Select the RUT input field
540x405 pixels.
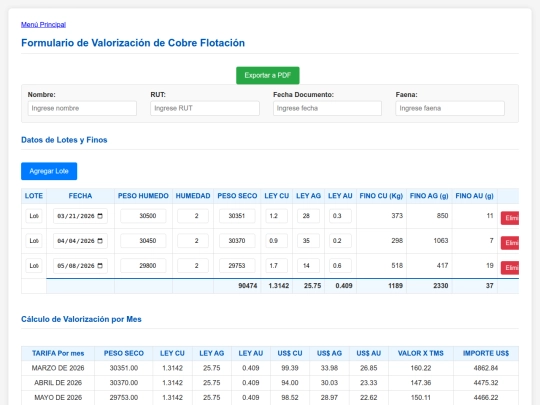205,108
